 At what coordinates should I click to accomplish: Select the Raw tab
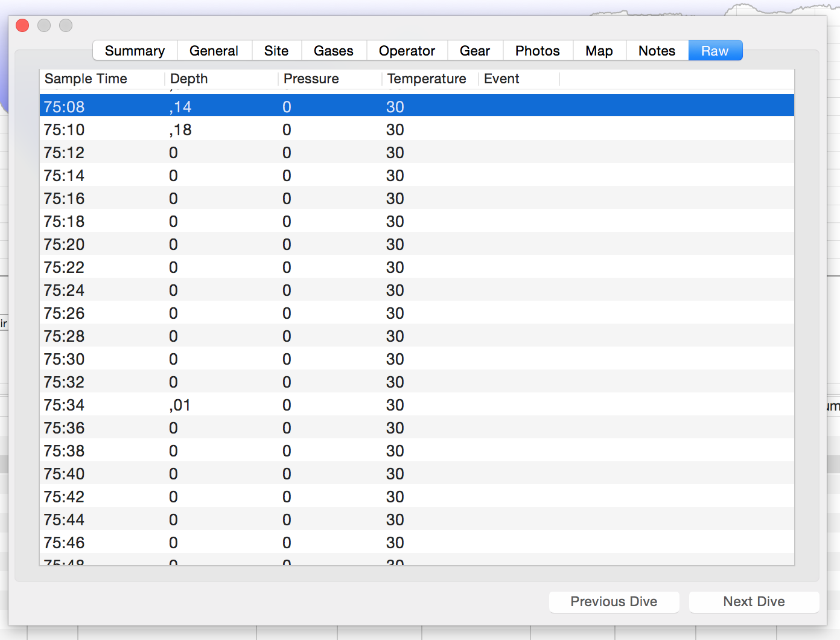click(714, 51)
